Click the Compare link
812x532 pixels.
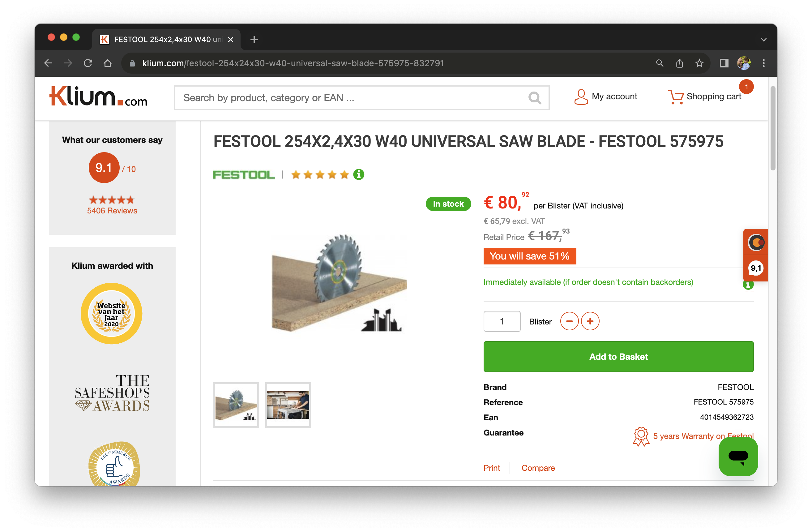coord(538,468)
